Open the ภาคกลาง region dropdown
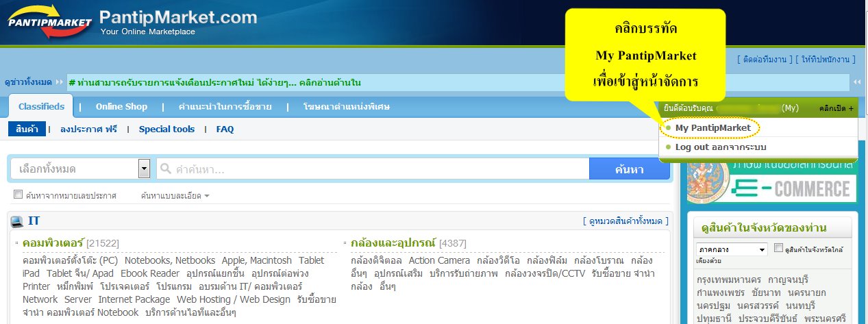Screen dimensions: 868x324 pyautogui.click(x=732, y=249)
